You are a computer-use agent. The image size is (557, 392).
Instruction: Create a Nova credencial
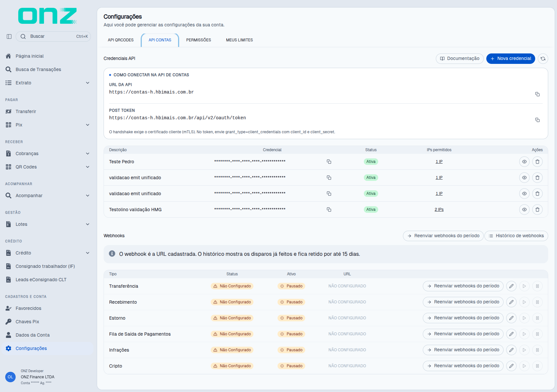(511, 59)
